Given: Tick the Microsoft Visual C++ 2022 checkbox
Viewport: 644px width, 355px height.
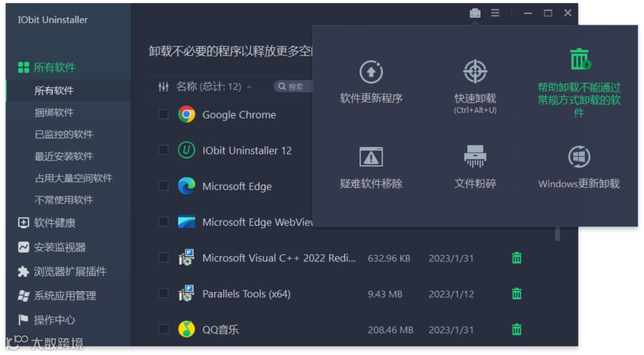Looking at the screenshot, I should tap(163, 257).
